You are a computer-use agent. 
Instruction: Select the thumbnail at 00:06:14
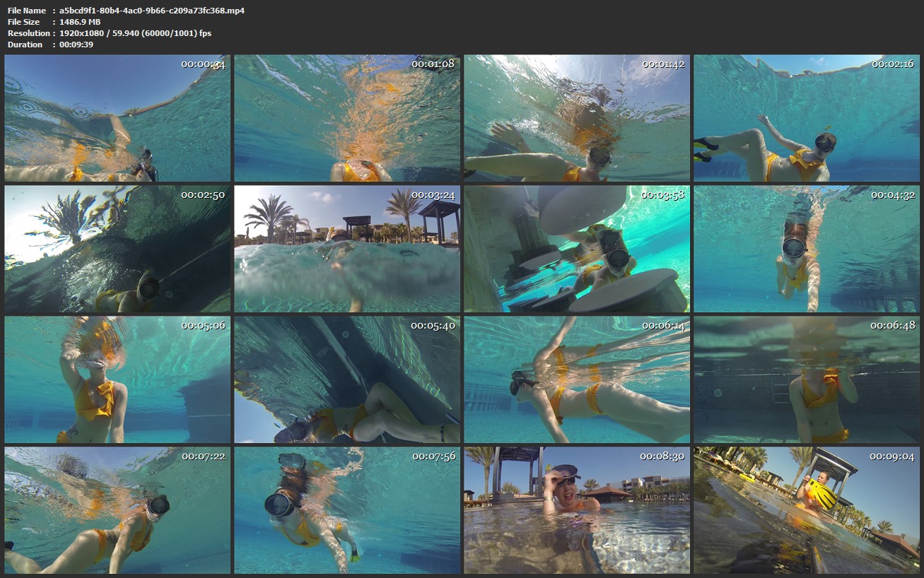click(x=577, y=379)
